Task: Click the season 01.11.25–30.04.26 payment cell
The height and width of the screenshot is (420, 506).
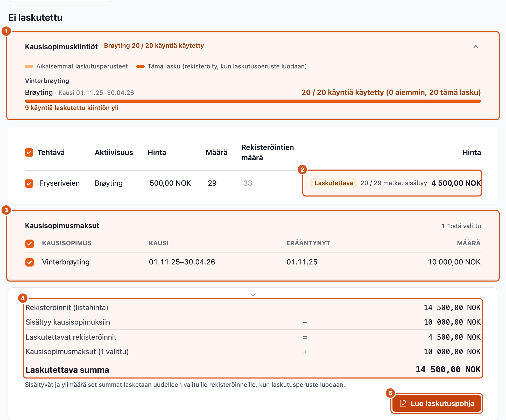Action: coord(182,262)
